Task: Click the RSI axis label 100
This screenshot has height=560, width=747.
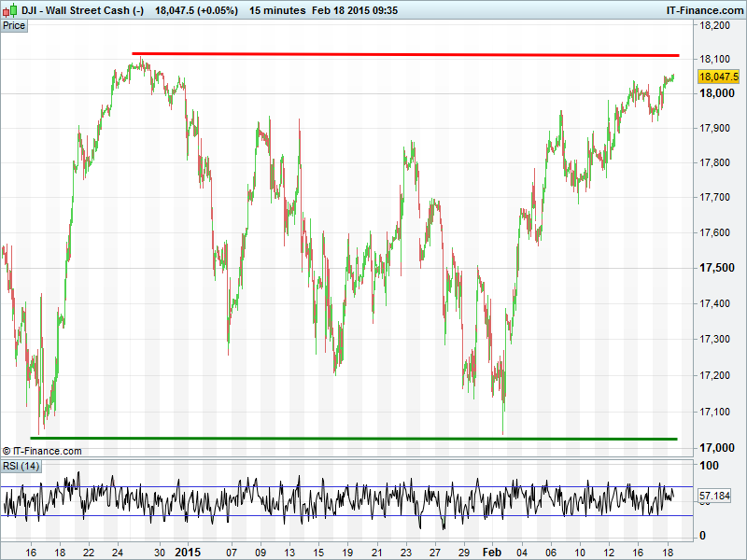Action: click(709, 466)
